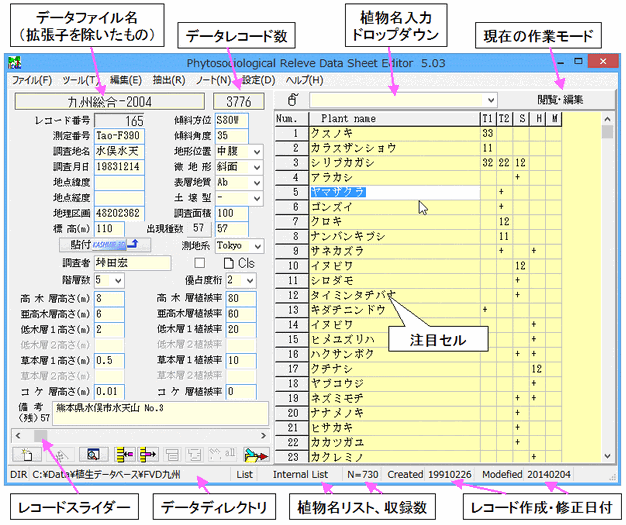The height and width of the screenshot is (525, 626).
Task: Click the hand lock icon beside plant dropdown
Action: [x=293, y=99]
